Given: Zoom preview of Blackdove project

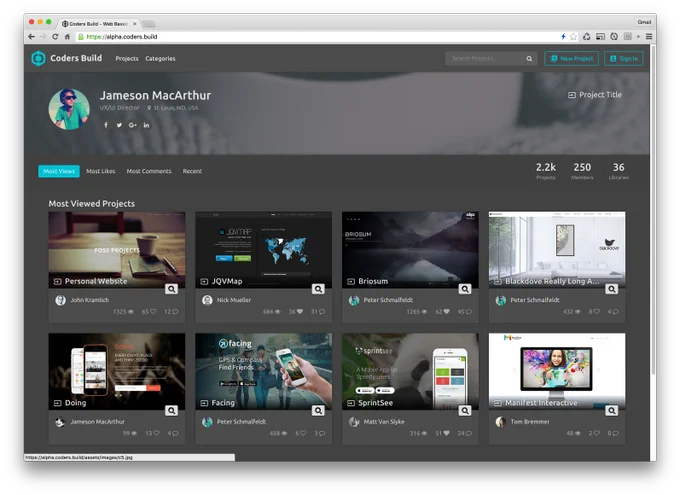Looking at the screenshot, I should pos(611,289).
